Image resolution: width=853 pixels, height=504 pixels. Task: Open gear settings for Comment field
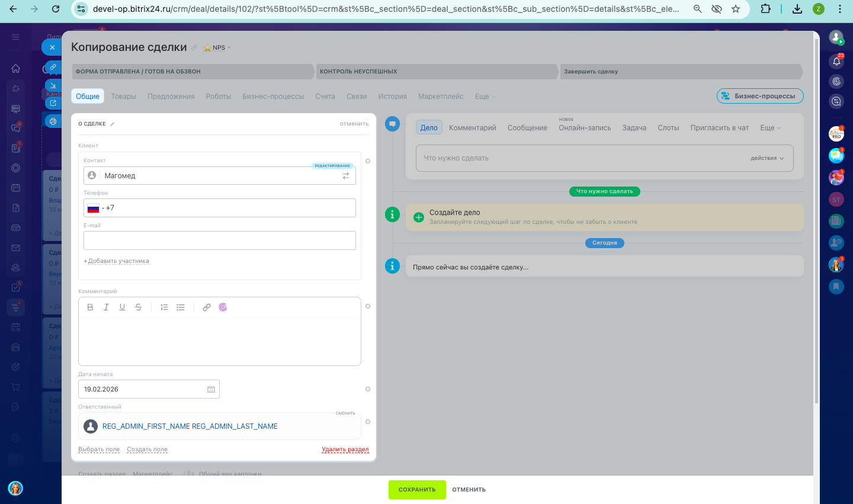tap(368, 306)
